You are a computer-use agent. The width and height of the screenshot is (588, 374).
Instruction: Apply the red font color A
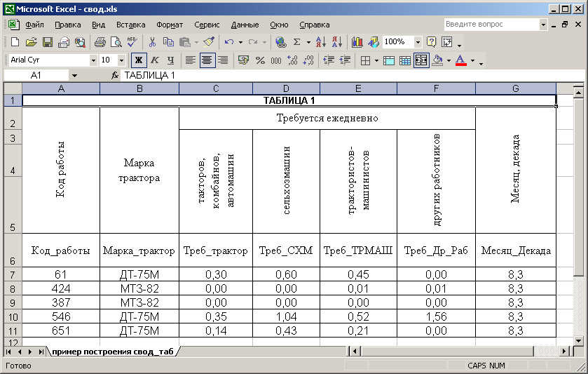pyautogui.click(x=461, y=60)
